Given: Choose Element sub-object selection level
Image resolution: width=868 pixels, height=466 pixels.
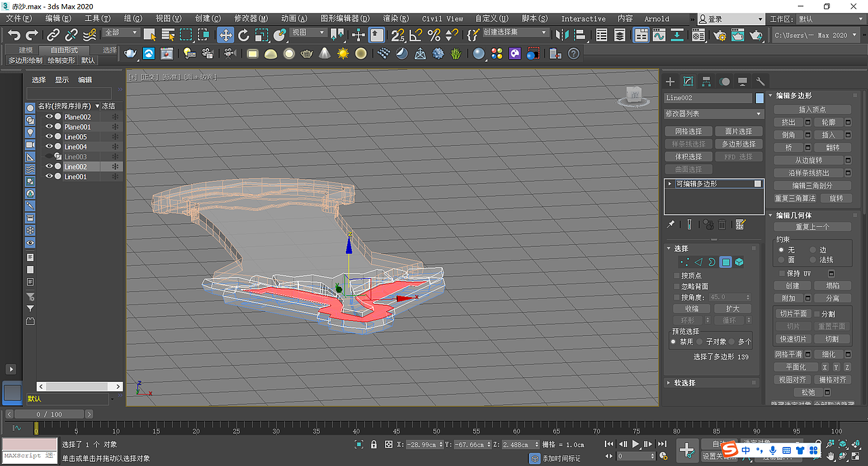Looking at the screenshot, I should 739,262.
